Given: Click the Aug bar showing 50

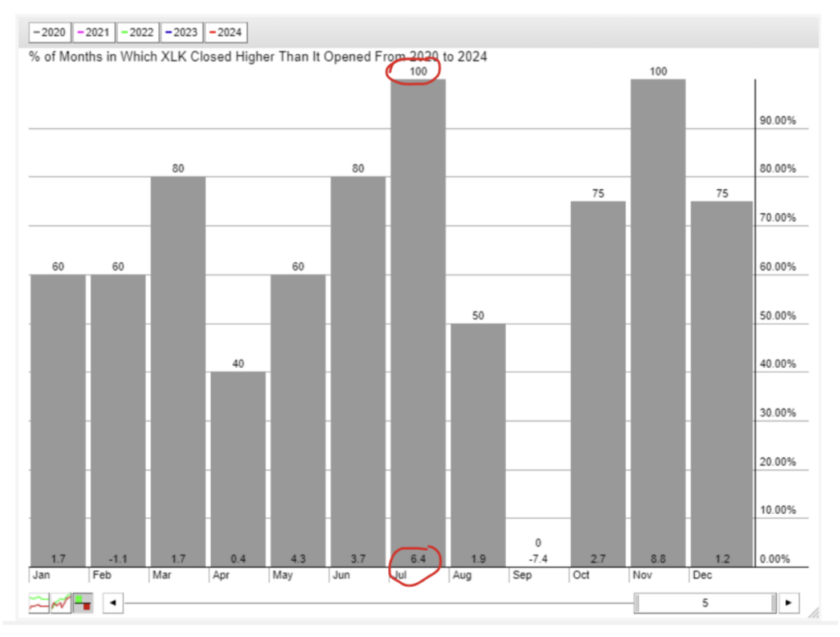Looking at the screenshot, I should tap(478, 445).
